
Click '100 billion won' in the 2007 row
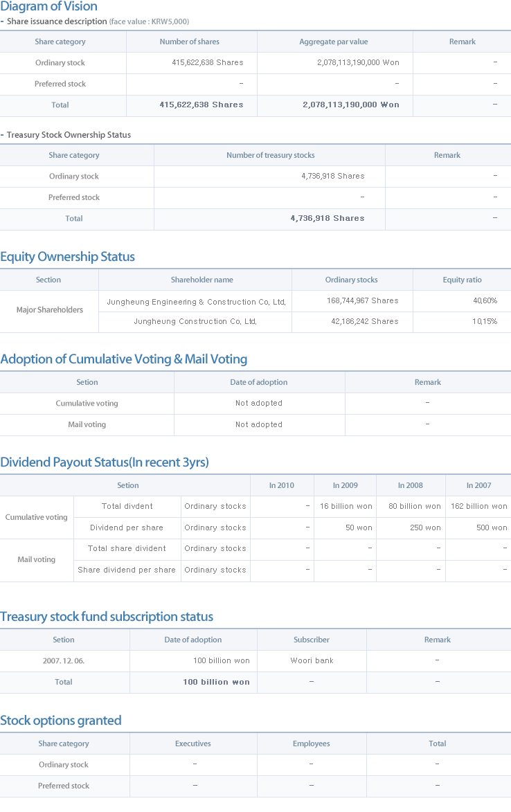click(x=222, y=660)
